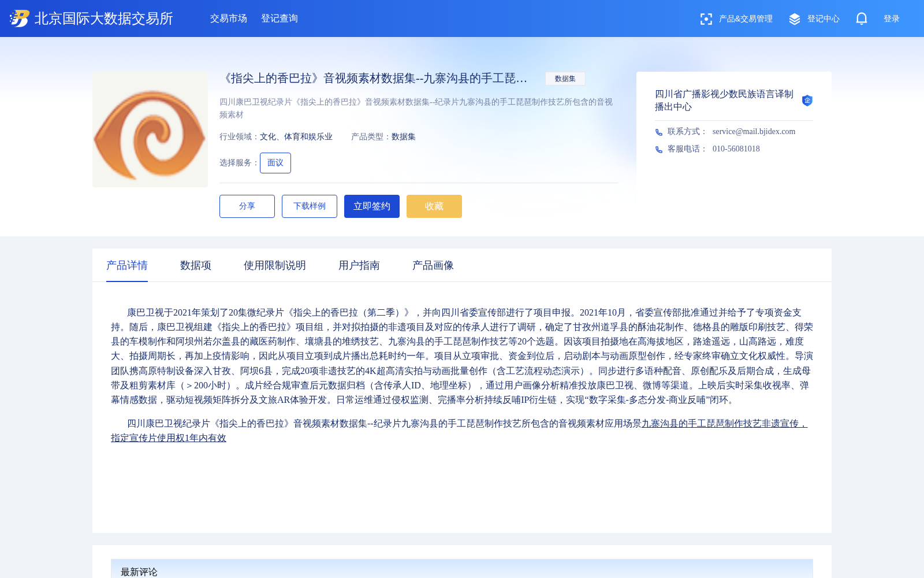Click the Beijing data exchange logo icon
The width and height of the screenshot is (924, 578).
[20, 18]
